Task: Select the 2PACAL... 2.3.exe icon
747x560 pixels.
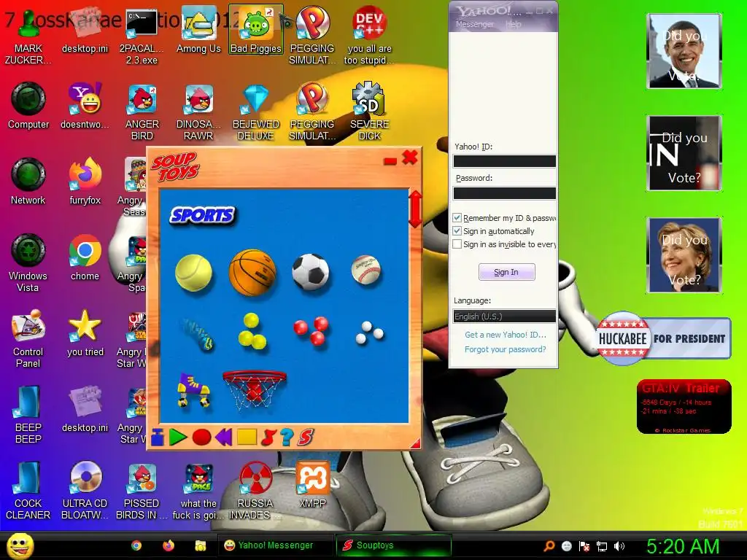Action: coord(142,35)
